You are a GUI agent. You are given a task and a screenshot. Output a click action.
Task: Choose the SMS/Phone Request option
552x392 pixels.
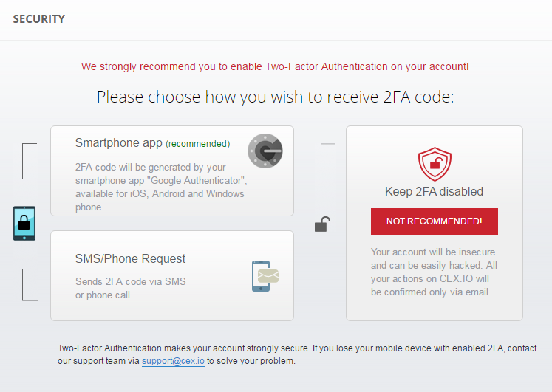[x=130, y=259]
